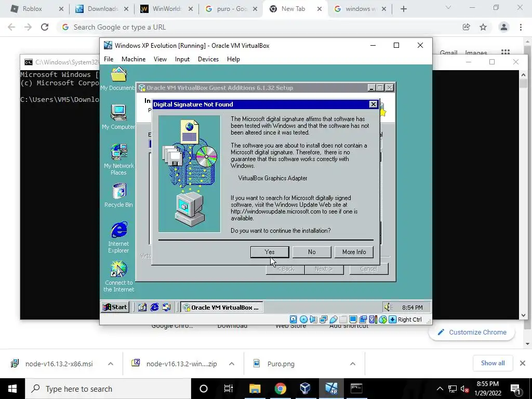Click Task View icon on Windows taskbar
The width and height of the screenshot is (532, 399).
click(229, 389)
